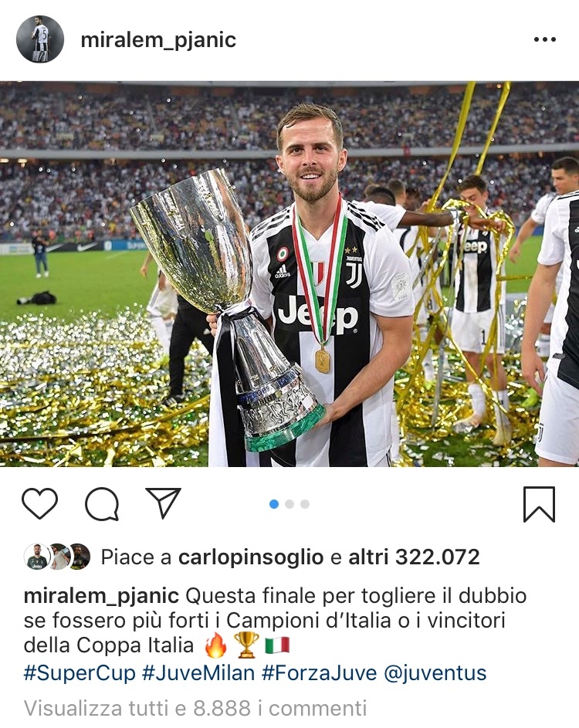The height and width of the screenshot is (728, 579).
Task: Open carlopinsoglio profile from likes line
Action: click(251, 557)
